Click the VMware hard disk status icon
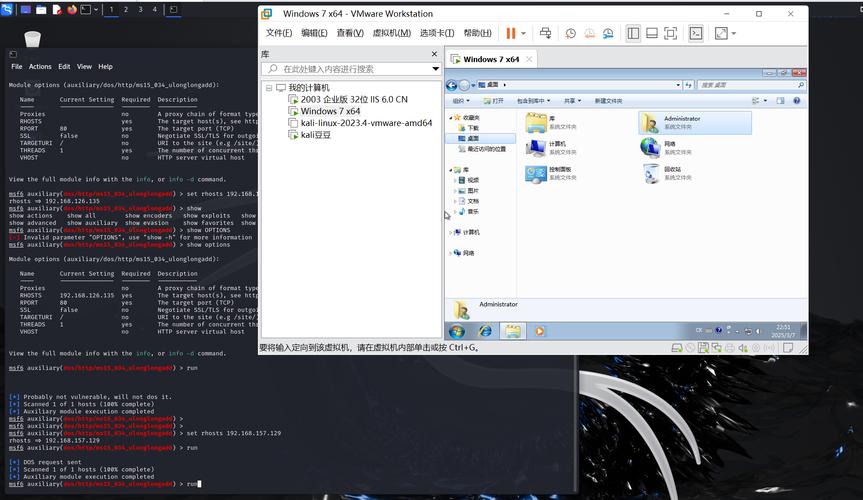 click(x=677, y=348)
